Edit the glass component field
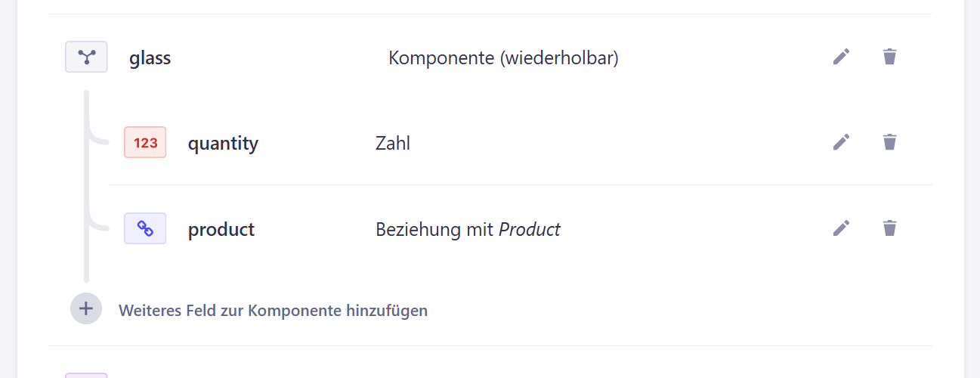The width and height of the screenshot is (980, 378). (x=841, y=57)
